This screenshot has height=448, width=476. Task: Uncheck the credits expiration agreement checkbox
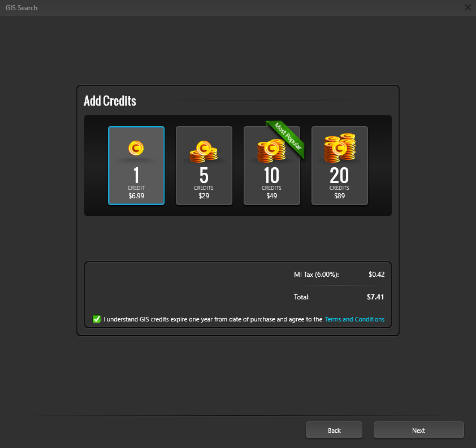point(97,319)
